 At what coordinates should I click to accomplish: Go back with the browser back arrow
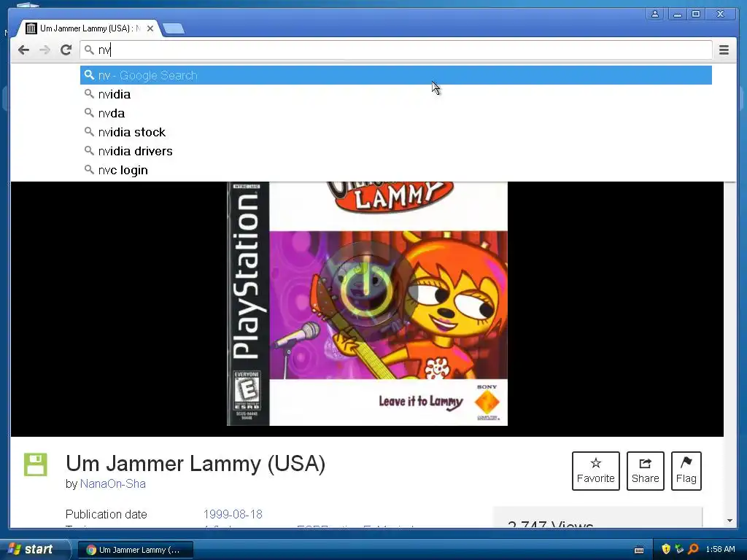(23, 50)
